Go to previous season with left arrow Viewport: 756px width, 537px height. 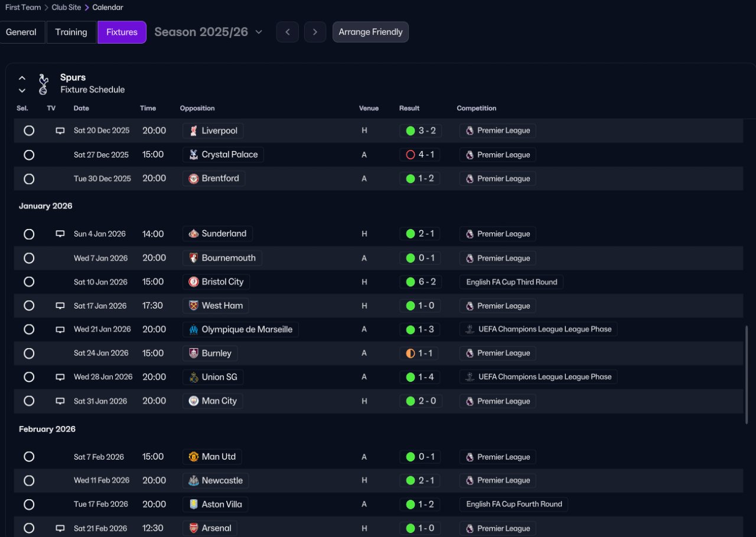(288, 32)
